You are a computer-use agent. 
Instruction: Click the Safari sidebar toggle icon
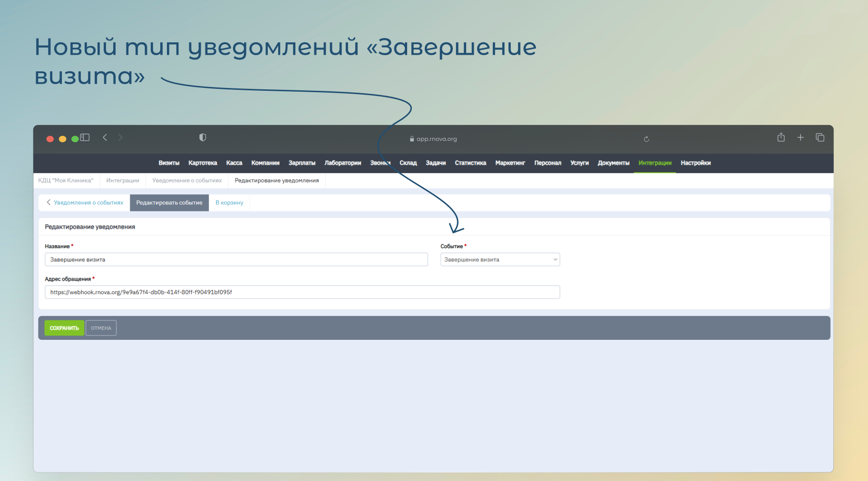coord(85,137)
